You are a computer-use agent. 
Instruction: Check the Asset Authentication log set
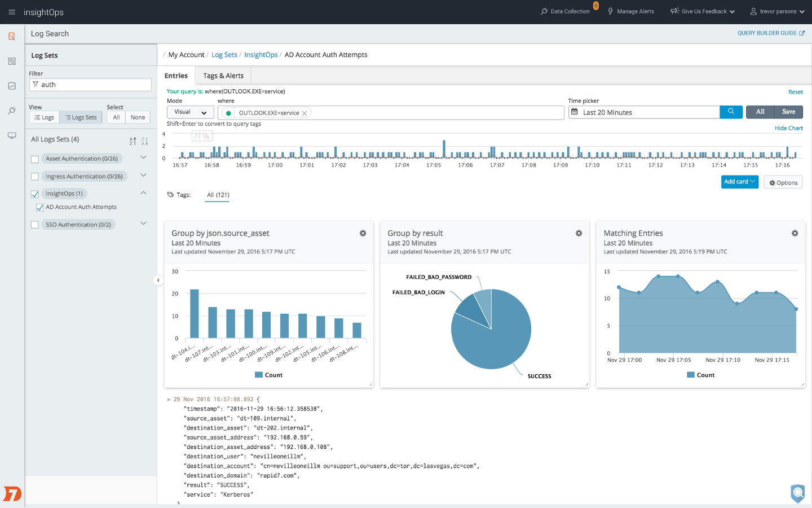pos(35,159)
